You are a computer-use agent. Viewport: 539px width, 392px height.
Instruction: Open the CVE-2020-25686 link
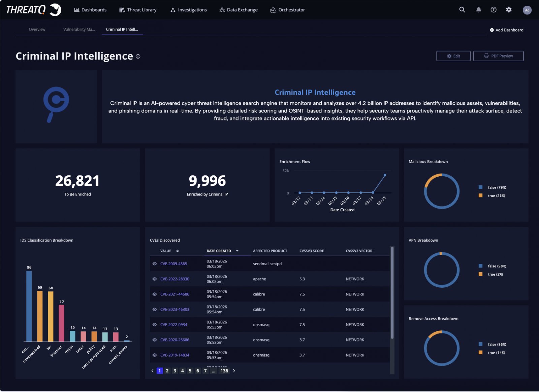pyautogui.click(x=175, y=340)
